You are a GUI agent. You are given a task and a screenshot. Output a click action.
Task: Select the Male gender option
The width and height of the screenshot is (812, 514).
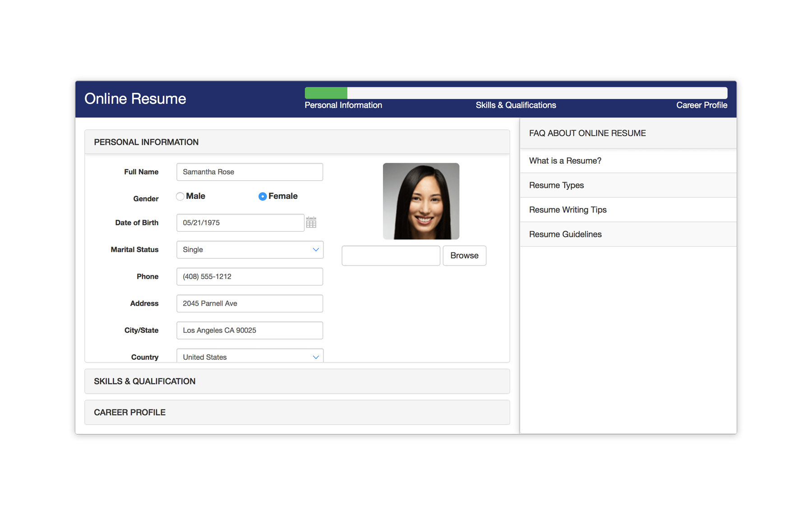click(x=180, y=197)
